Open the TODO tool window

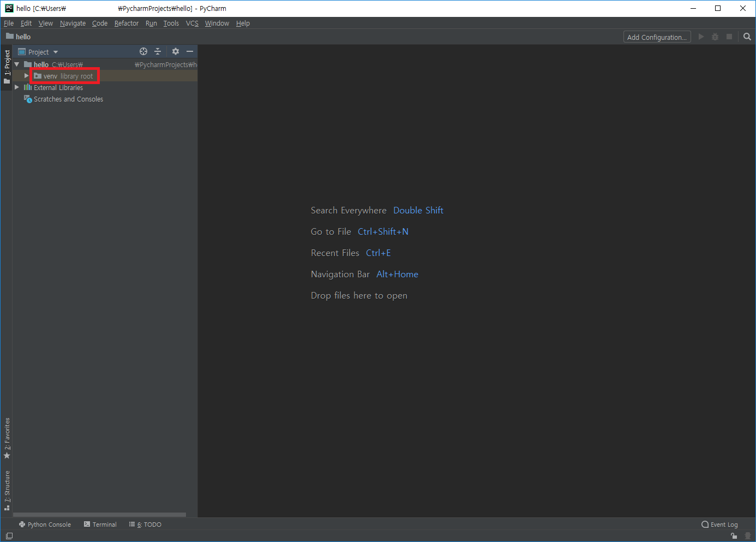click(145, 525)
